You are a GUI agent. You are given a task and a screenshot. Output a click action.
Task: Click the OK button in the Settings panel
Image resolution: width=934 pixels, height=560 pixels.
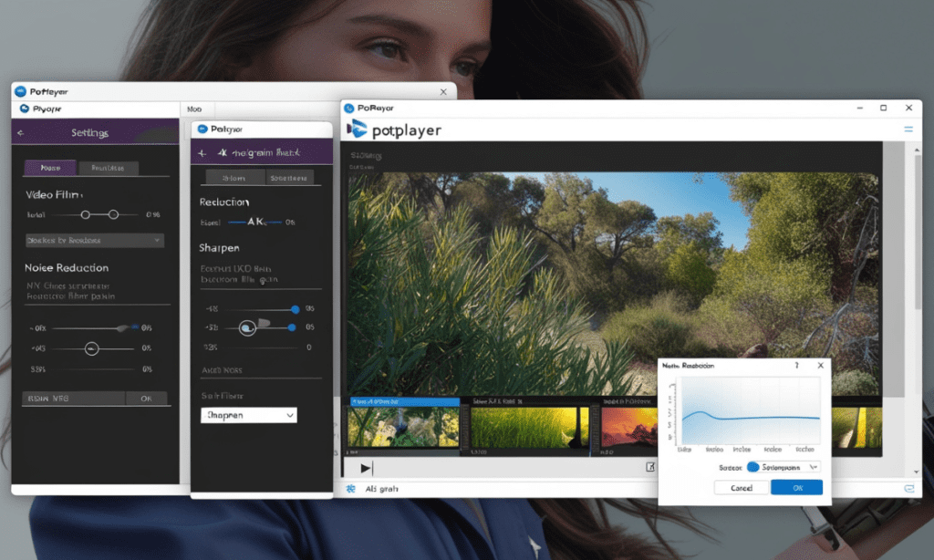click(x=146, y=399)
